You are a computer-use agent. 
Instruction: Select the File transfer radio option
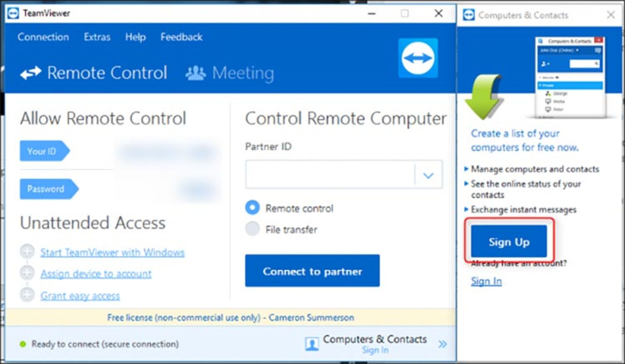(252, 229)
